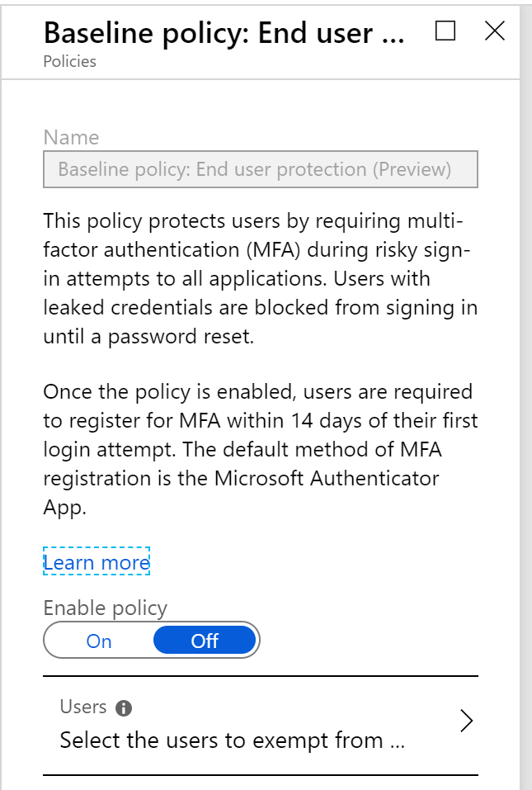This screenshot has width=532, height=790.
Task: Click the Baseline policy panel title
Action: coord(223,33)
